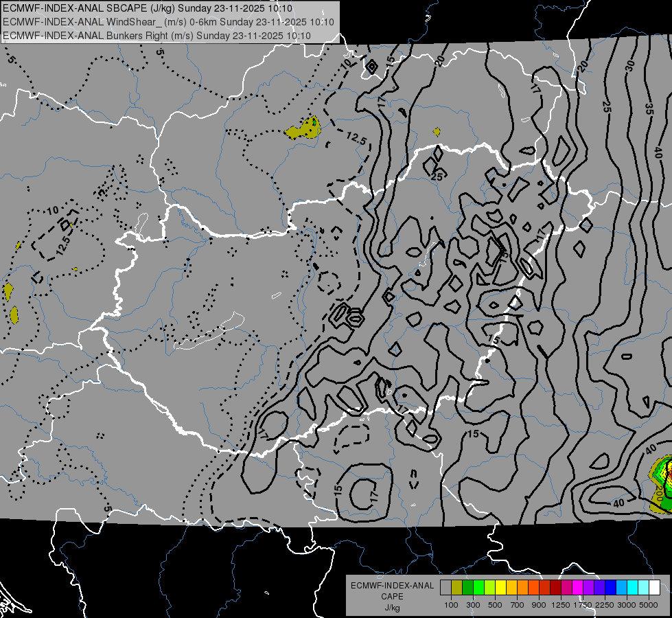
Task: Select the pale cyan legend swatch
Action: pos(644,588)
